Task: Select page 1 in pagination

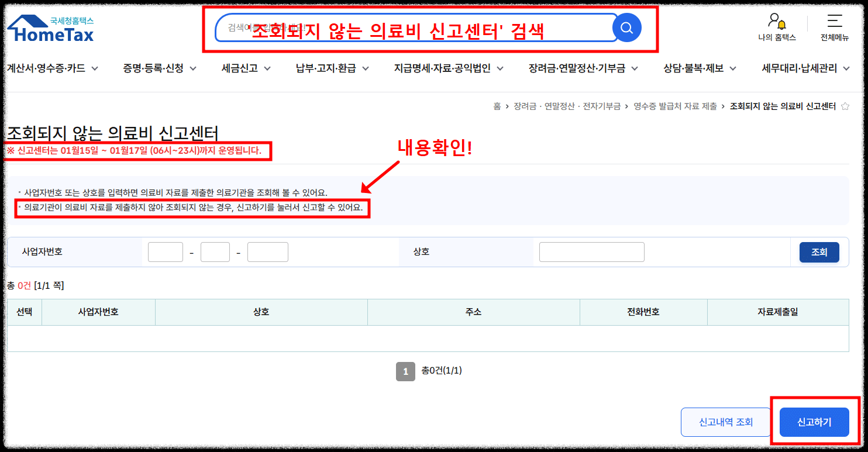Action: [x=405, y=371]
